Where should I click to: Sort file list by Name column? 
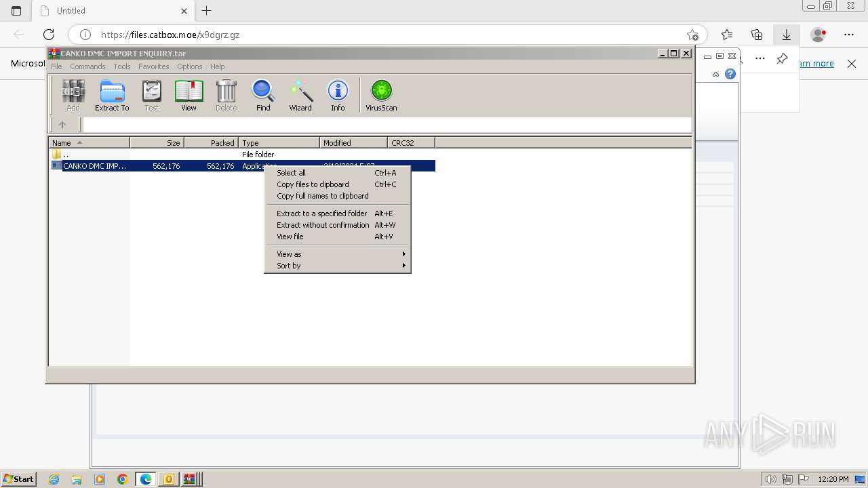point(89,142)
